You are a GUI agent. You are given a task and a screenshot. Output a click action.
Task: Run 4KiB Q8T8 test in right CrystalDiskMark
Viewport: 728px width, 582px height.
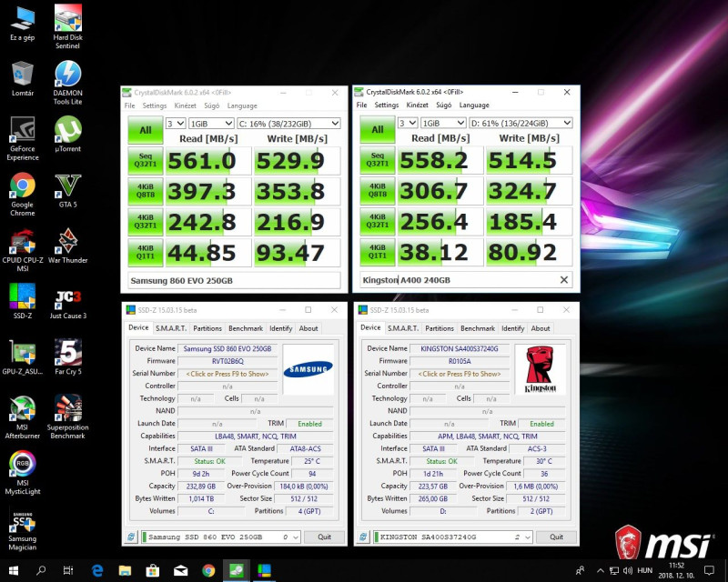click(378, 191)
